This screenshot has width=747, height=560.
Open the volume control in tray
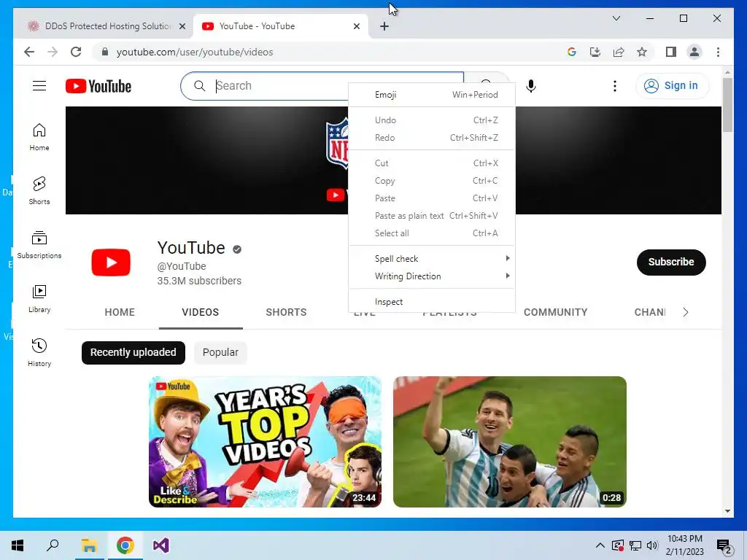click(652, 545)
